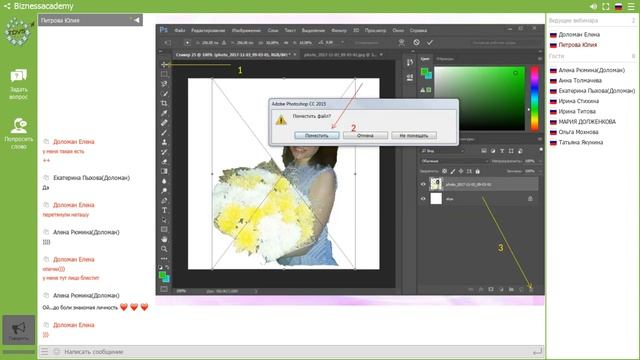The image size is (640, 360).
Task: Toggle the layer filter switch
Action: pos(541,150)
